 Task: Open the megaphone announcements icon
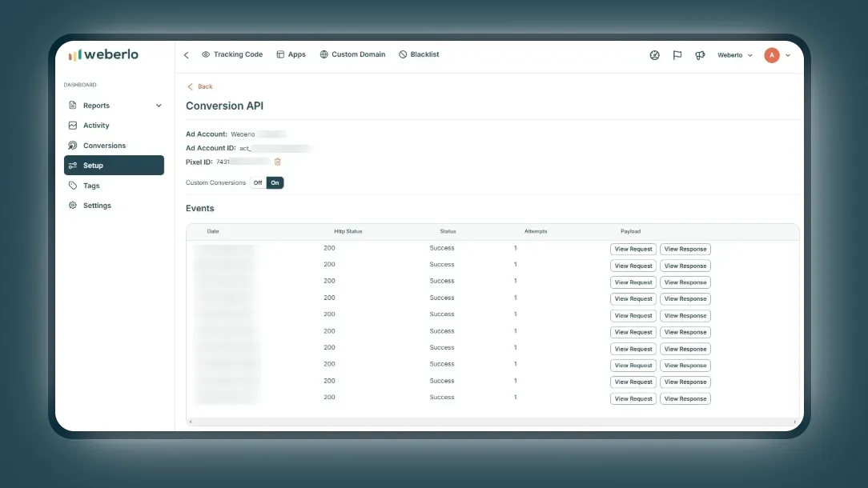pos(701,54)
